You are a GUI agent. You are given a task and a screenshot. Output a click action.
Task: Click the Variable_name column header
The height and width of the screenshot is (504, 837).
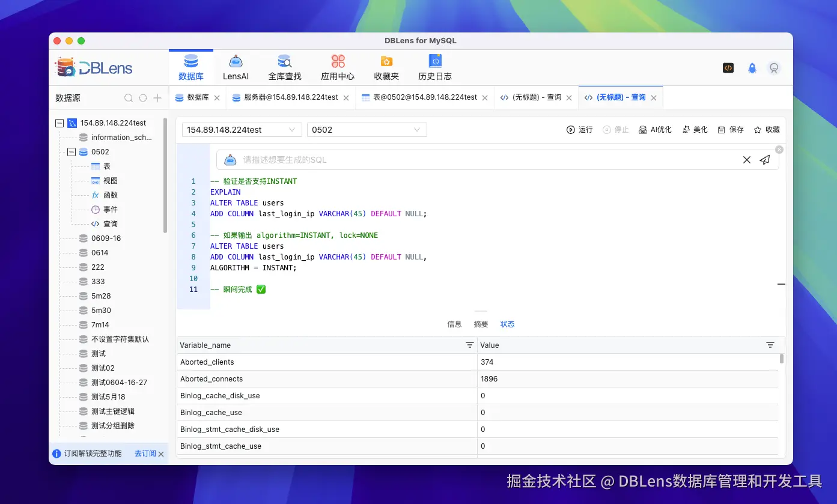coord(327,345)
